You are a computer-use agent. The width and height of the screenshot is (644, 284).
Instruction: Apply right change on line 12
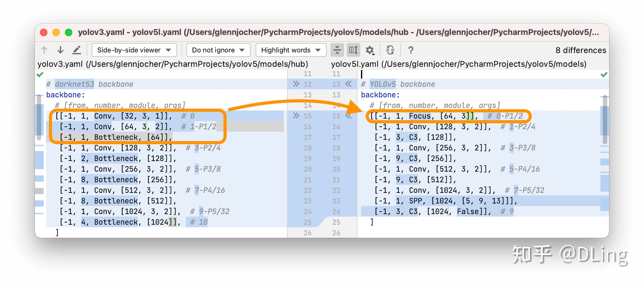tap(348, 84)
